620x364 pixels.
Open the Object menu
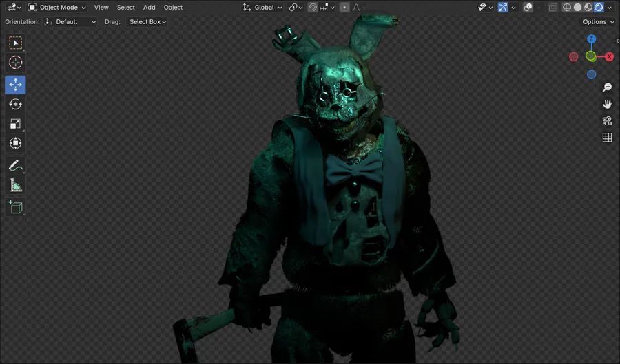click(173, 7)
